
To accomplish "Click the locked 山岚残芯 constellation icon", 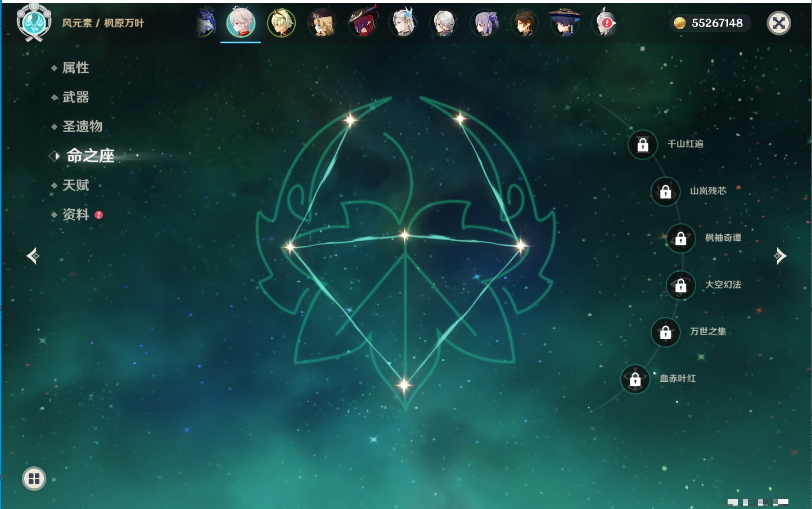I will (666, 191).
